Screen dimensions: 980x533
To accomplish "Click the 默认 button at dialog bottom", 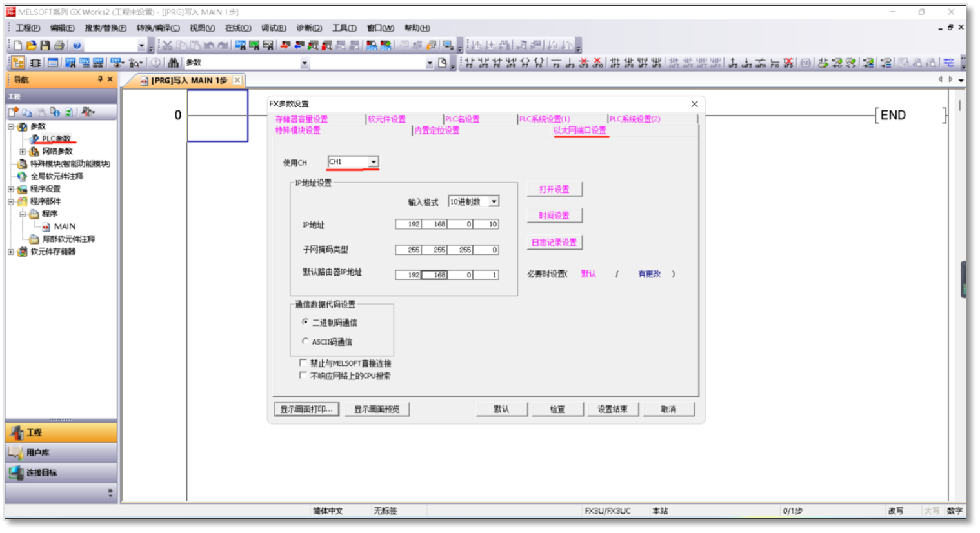I will point(501,409).
